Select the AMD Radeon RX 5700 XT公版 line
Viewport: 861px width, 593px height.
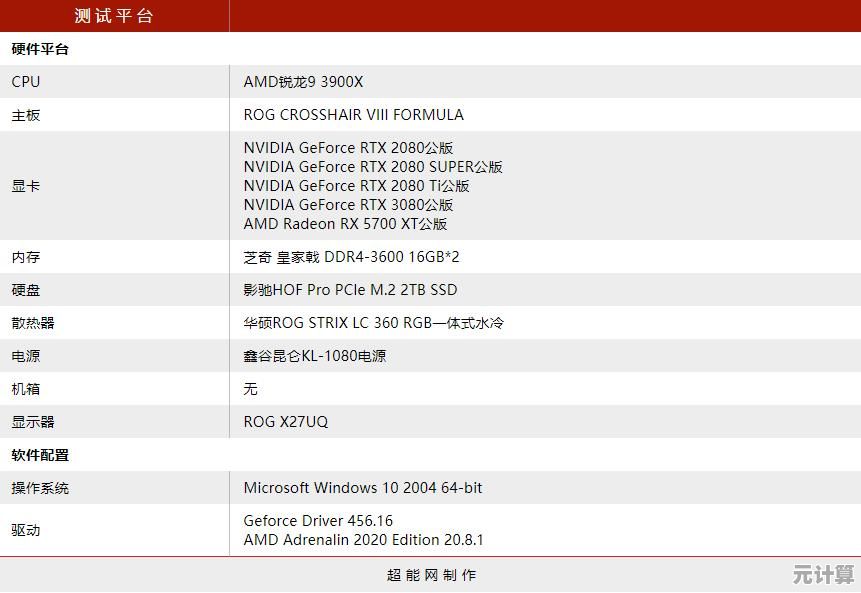345,224
